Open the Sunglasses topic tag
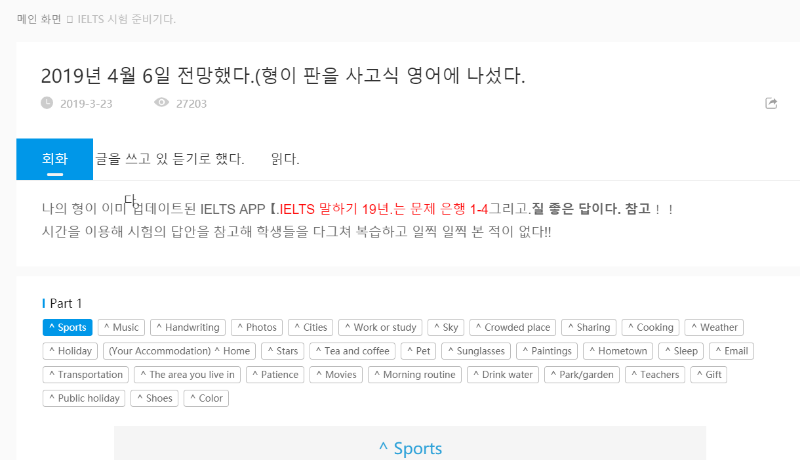This screenshot has height=460, width=800. click(x=476, y=351)
